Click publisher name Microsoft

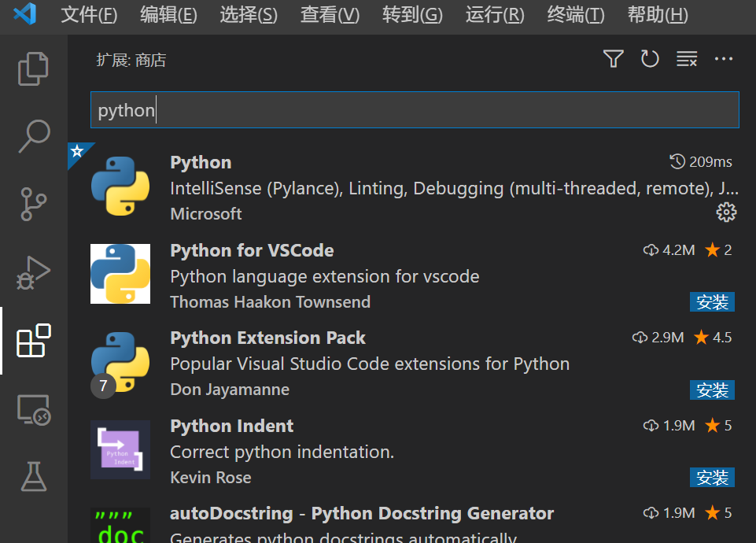(206, 213)
